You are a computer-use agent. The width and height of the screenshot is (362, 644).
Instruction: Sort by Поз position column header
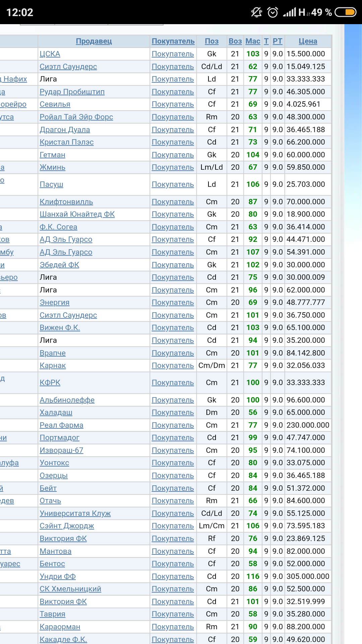212,41
